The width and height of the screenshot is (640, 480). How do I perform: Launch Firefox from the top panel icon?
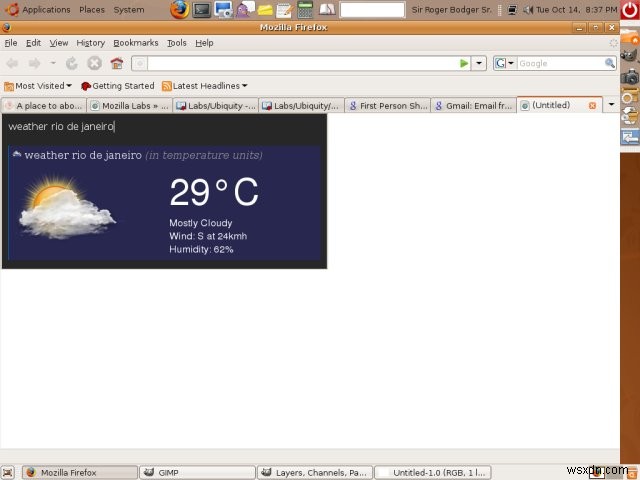[180, 10]
